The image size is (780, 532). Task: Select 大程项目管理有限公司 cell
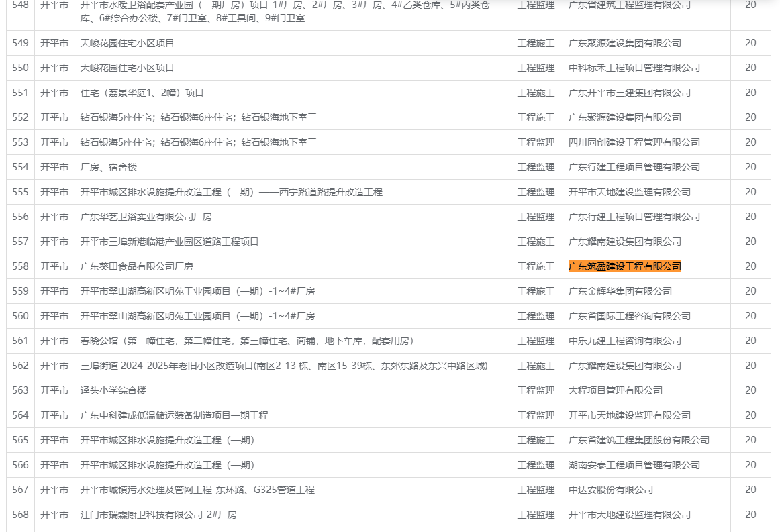click(616, 391)
